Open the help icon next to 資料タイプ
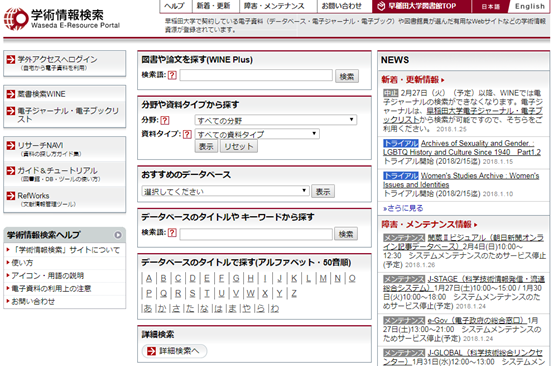This screenshot has height=366, width=553. click(187, 134)
